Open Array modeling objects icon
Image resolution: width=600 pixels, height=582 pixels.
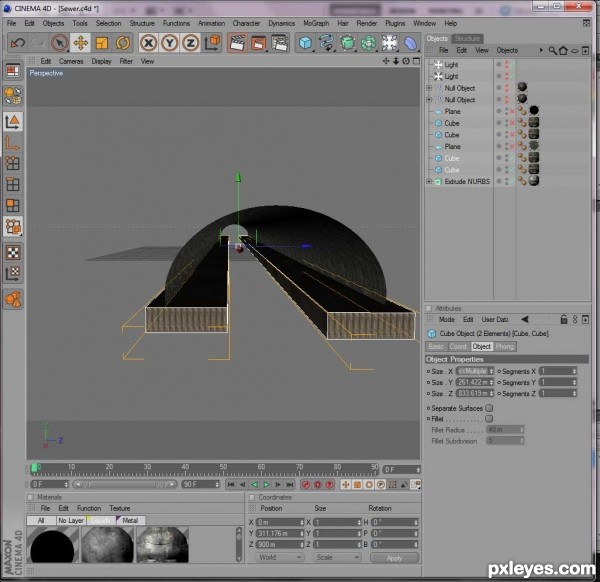pyautogui.click(x=368, y=43)
